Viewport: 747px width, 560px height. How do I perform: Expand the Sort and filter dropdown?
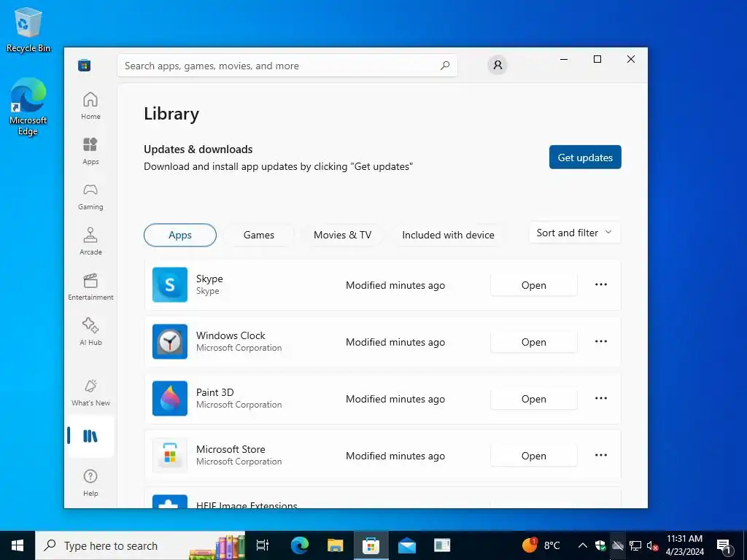(x=575, y=233)
